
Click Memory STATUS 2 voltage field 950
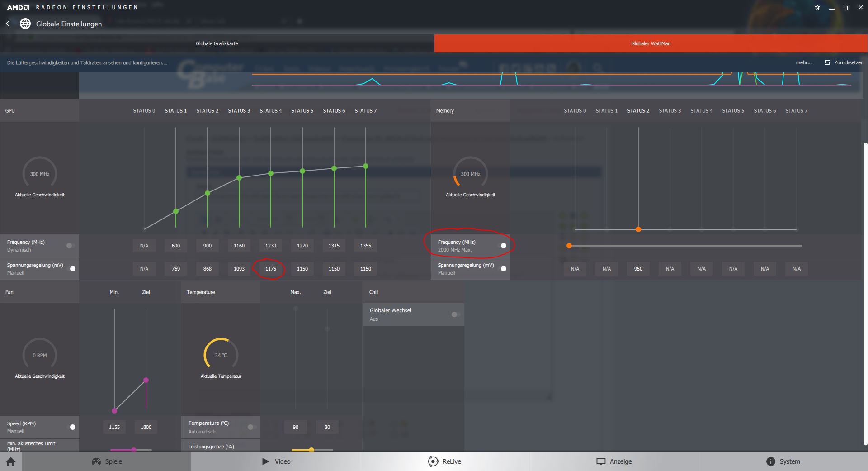pyautogui.click(x=638, y=269)
